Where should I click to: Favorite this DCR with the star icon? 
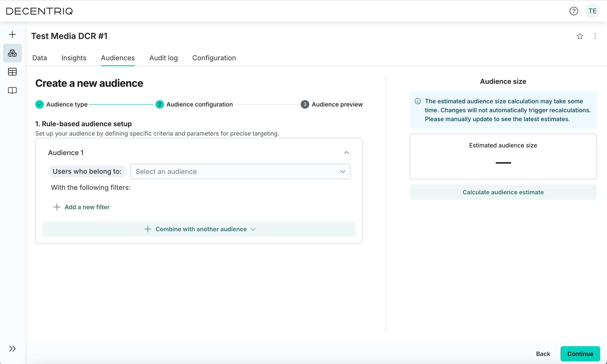[x=580, y=36]
